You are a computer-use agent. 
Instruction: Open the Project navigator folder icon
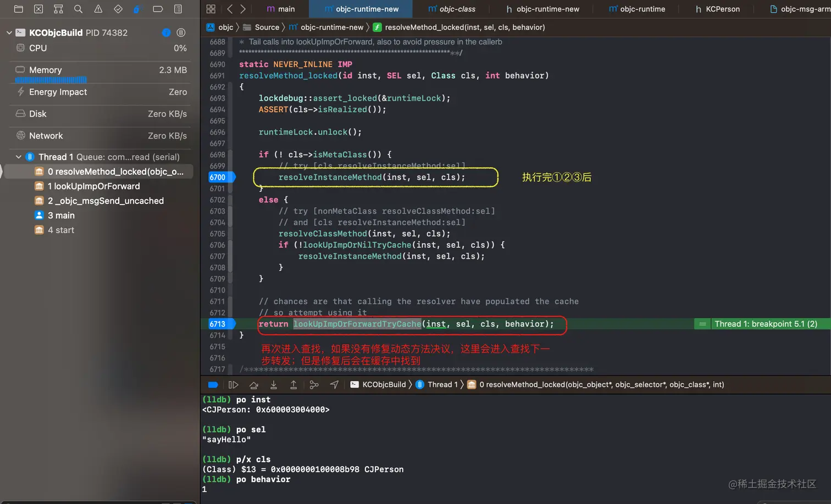click(18, 9)
